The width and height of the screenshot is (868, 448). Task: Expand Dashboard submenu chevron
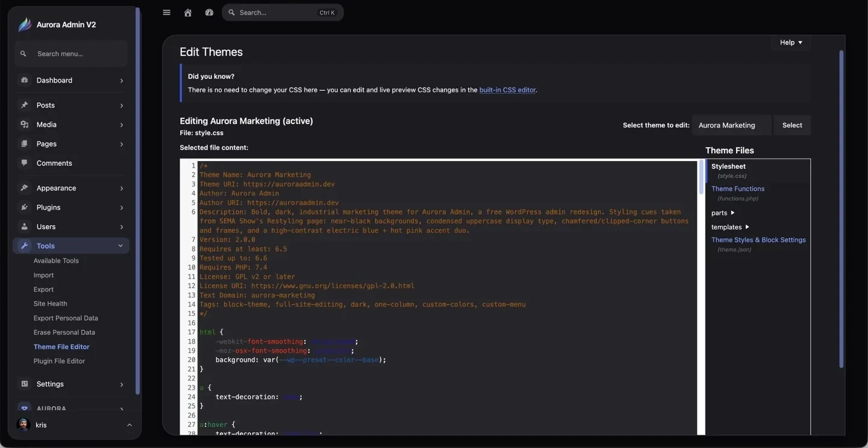click(122, 81)
